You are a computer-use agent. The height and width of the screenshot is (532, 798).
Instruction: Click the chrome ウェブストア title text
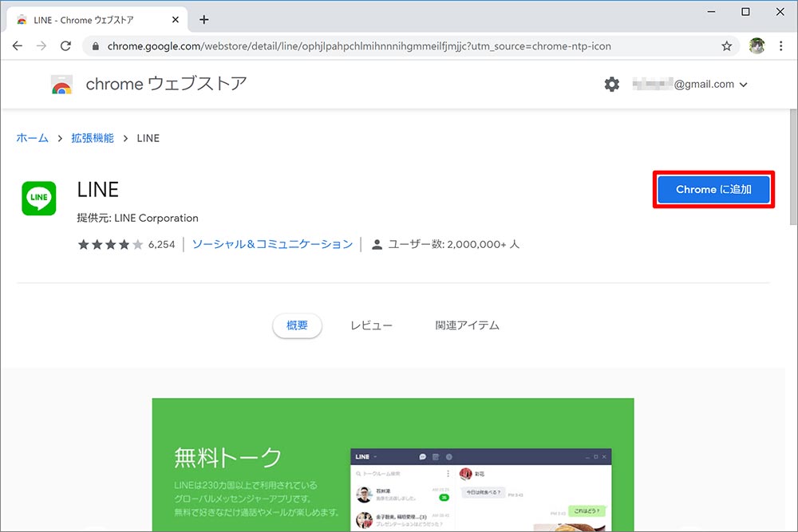point(167,84)
